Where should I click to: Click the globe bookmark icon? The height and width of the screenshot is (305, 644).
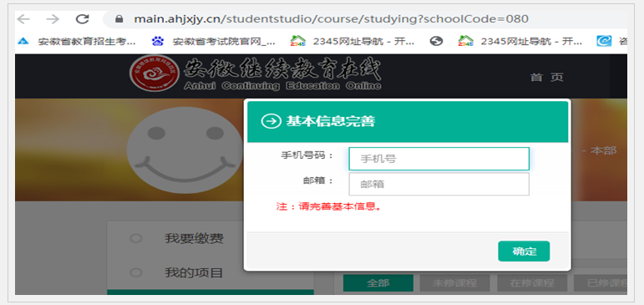(x=436, y=41)
